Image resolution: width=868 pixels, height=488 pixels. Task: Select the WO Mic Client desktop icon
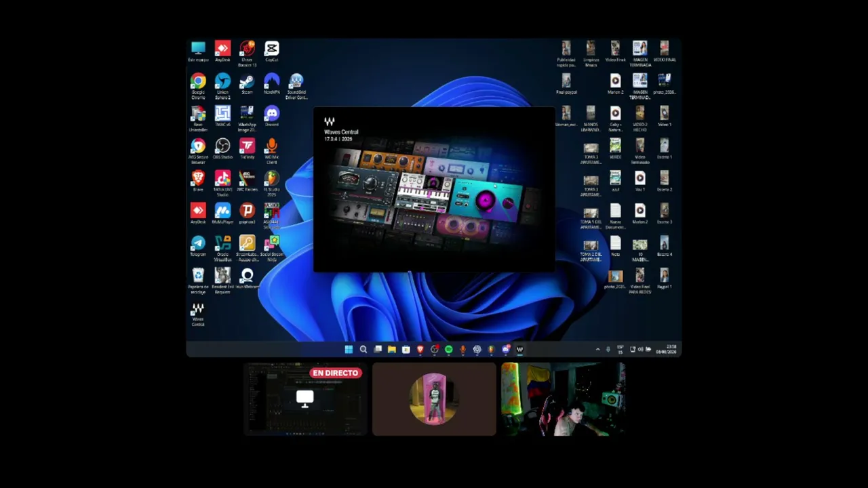[271, 151]
